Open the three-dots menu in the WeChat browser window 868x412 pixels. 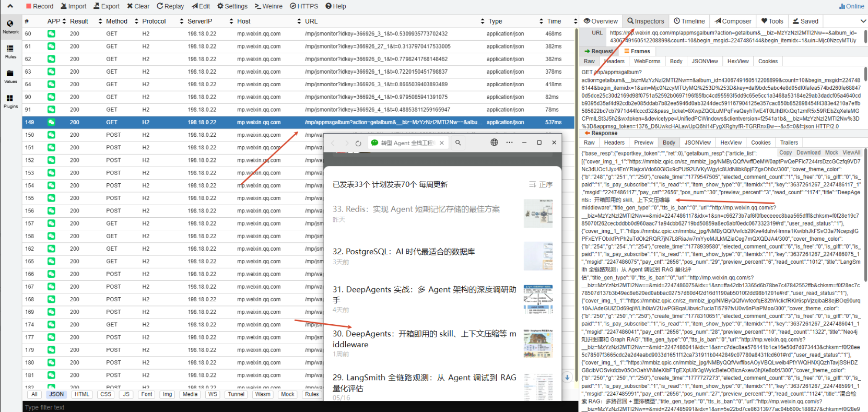click(509, 143)
